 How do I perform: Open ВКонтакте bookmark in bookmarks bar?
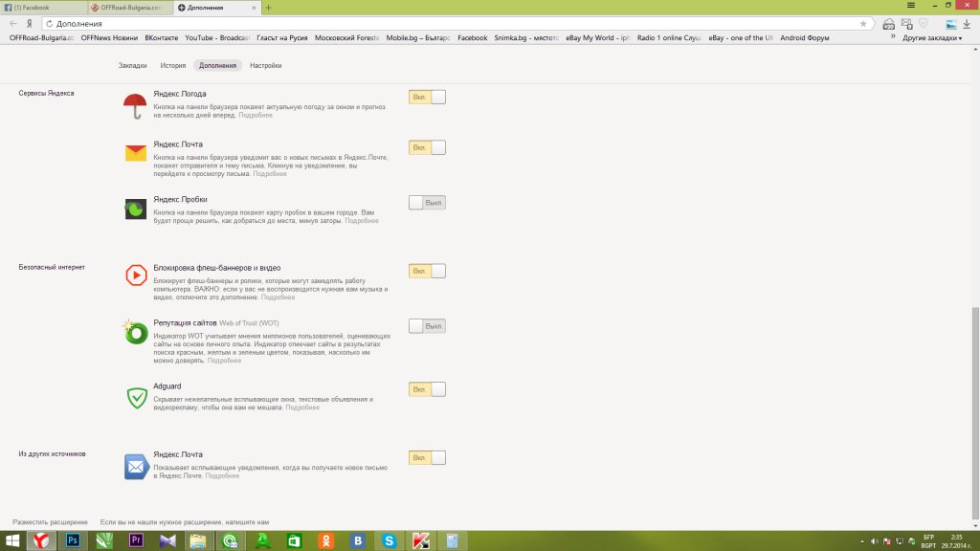click(x=161, y=38)
